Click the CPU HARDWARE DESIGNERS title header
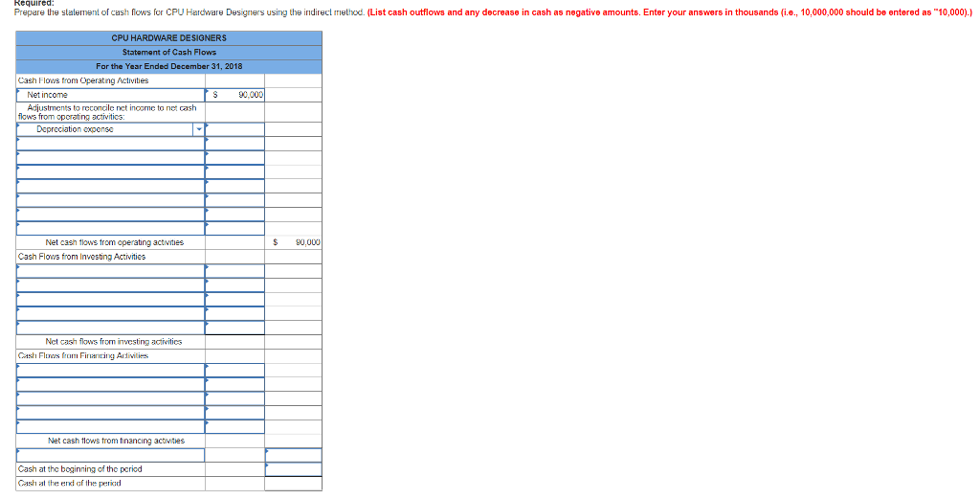Viewport: 980px width, 499px height. pyautogui.click(x=169, y=38)
